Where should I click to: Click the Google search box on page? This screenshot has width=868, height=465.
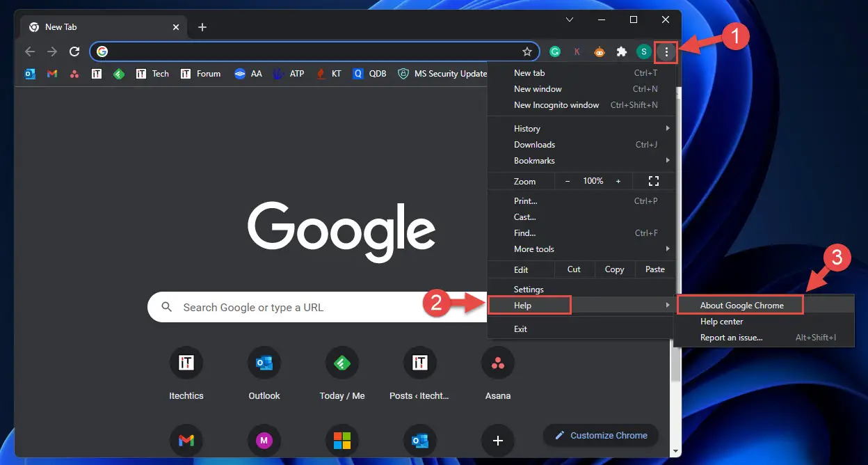[x=317, y=307]
